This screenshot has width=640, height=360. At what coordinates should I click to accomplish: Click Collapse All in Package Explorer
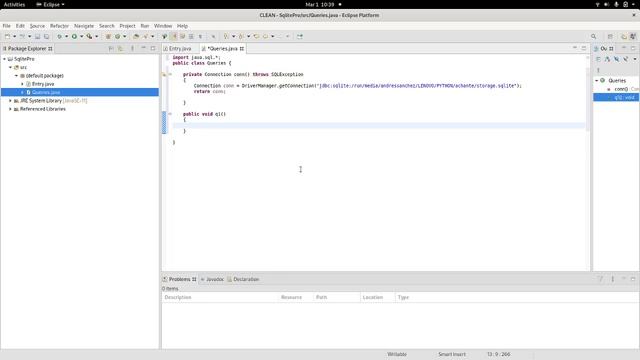pyautogui.click(x=111, y=49)
